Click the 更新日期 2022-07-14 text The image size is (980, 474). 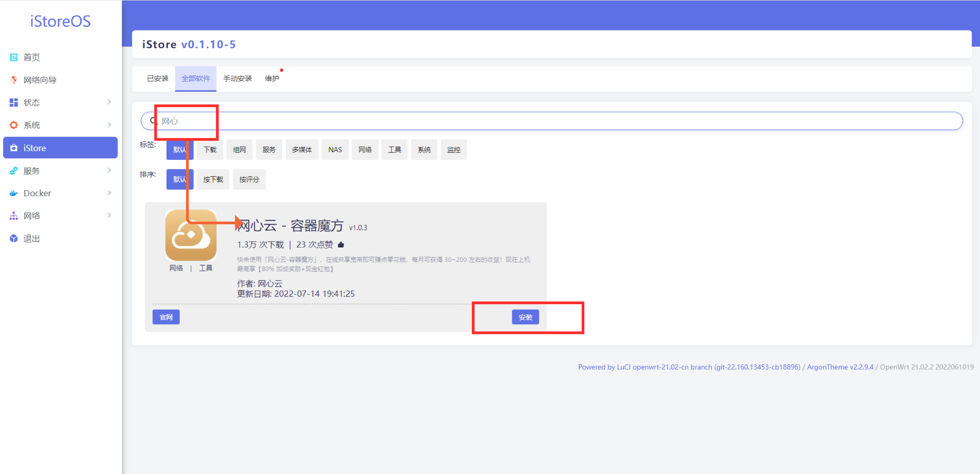(296, 294)
